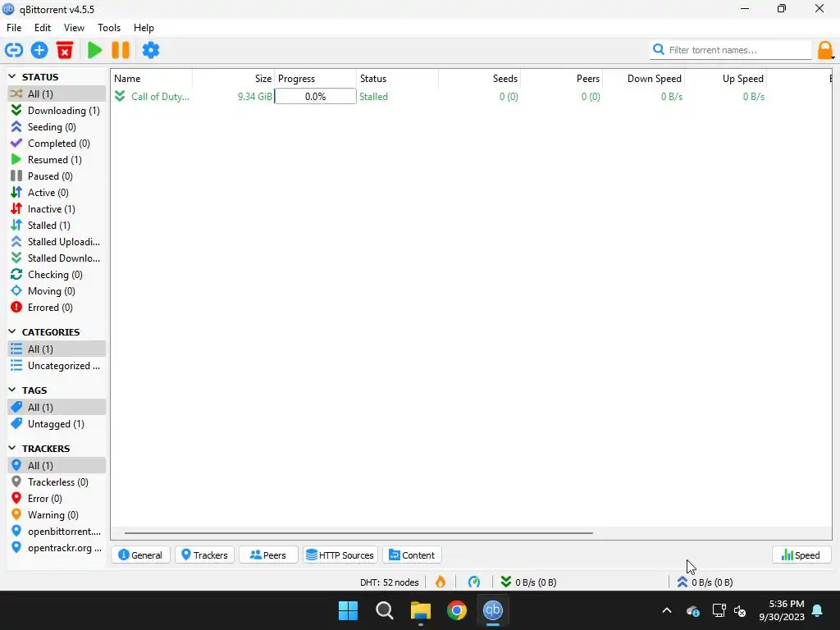Sort by the Progress column header
The image size is (840, 630).
pyautogui.click(x=316, y=79)
